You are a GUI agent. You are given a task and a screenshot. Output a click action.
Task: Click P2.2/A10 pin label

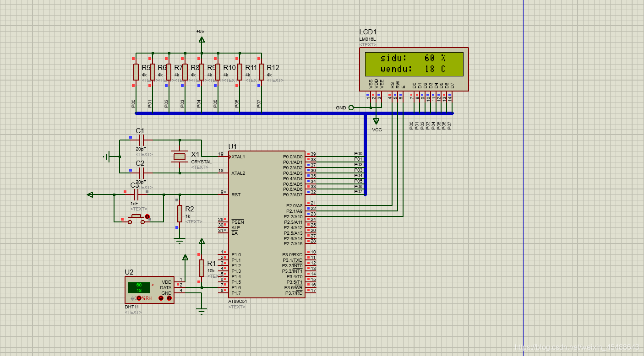pyautogui.click(x=293, y=217)
